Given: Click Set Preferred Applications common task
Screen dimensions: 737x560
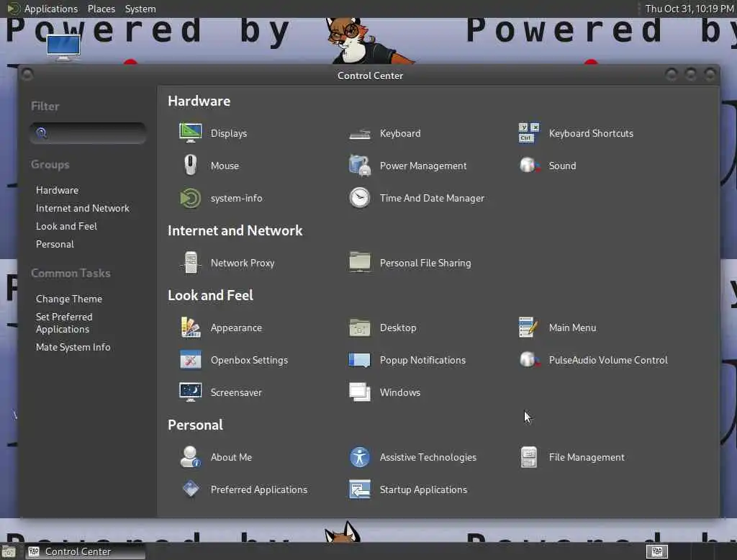Looking at the screenshot, I should [x=64, y=323].
